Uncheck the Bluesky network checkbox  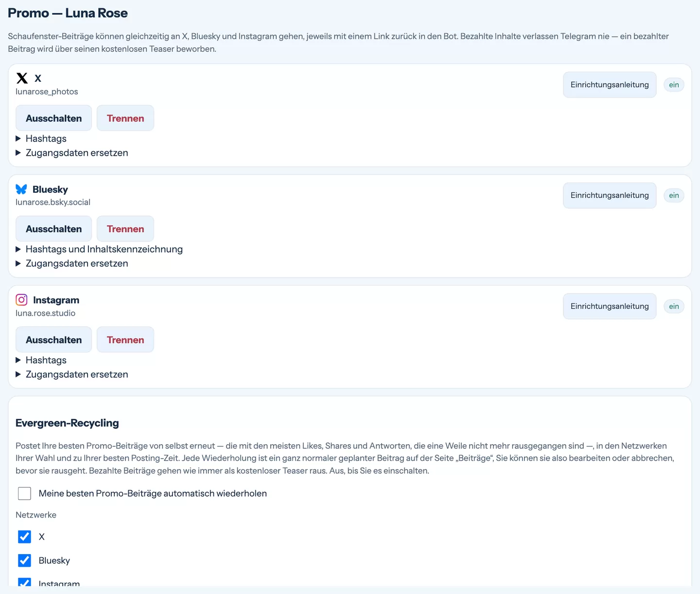pos(24,560)
